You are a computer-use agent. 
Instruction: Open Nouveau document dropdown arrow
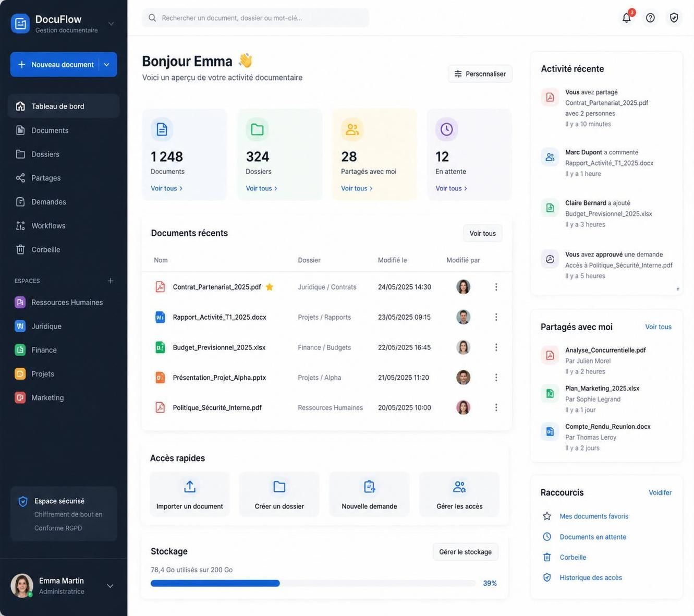(106, 65)
